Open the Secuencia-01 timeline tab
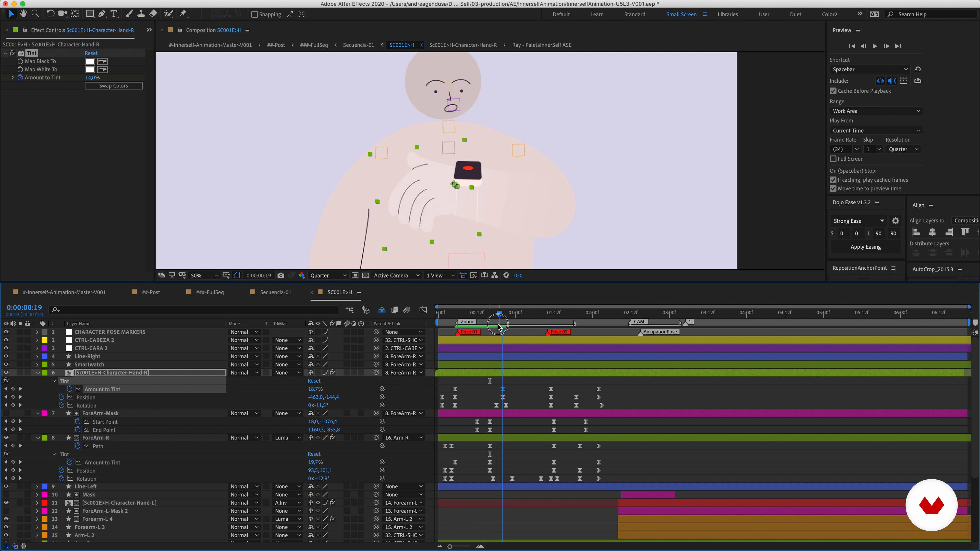Viewport: 980px width, 551px height. point(275,292)
